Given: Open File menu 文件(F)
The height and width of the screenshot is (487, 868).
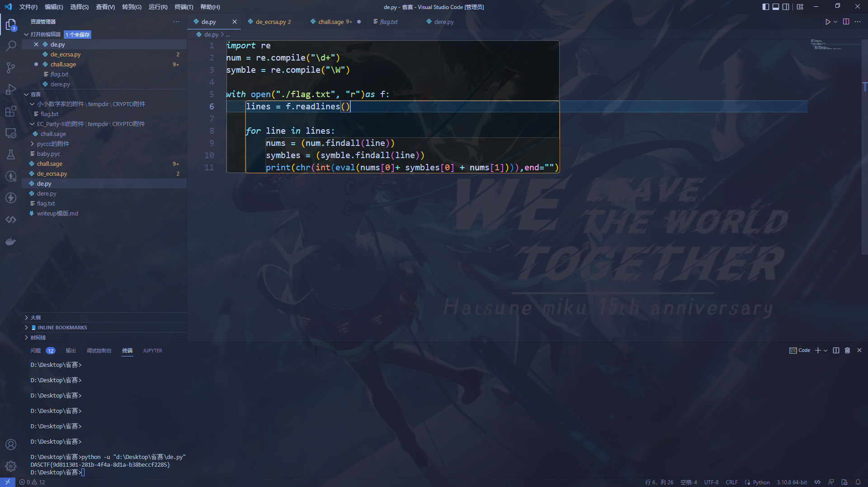Looking at the screenshot, I should coord(28,7).
